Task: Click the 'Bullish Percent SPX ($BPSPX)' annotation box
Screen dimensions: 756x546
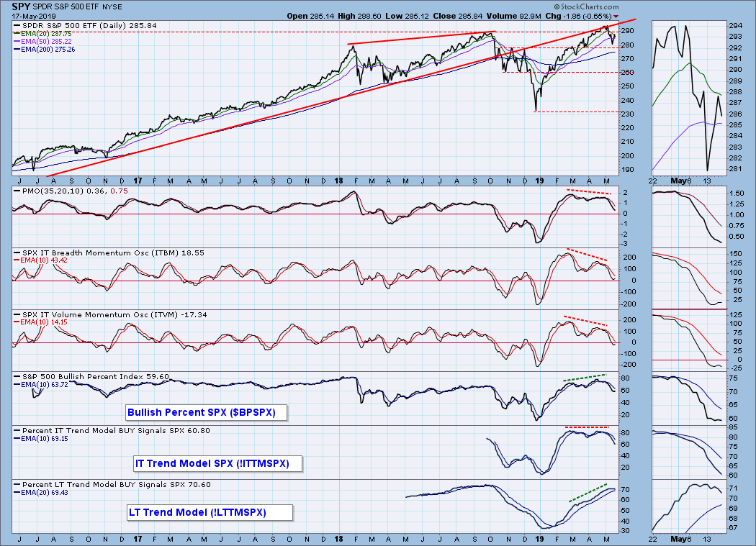Action: (x=207, y=412)
